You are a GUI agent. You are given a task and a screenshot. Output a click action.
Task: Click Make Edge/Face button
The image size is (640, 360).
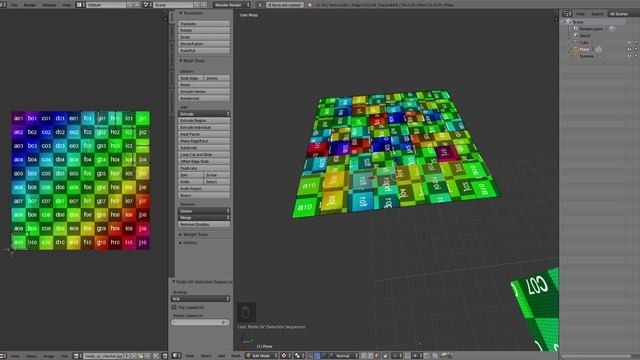coord(204,141)
